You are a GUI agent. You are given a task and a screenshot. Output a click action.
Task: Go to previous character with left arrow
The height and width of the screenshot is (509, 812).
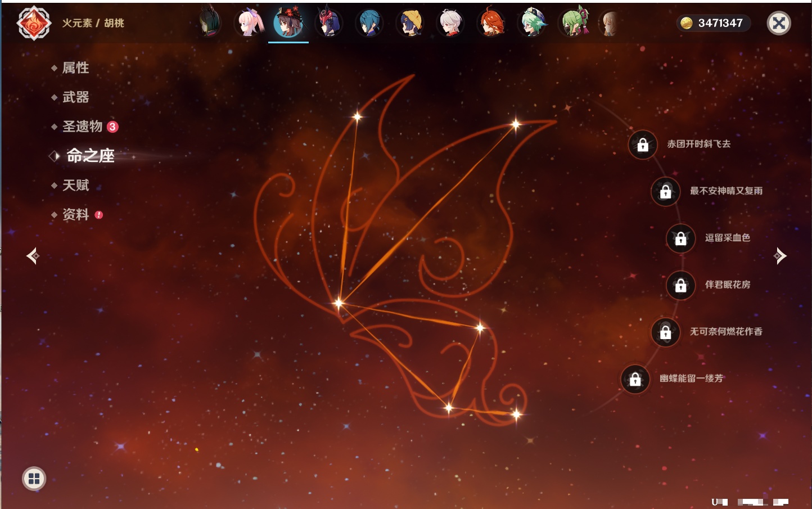click(x=33, y=256)
